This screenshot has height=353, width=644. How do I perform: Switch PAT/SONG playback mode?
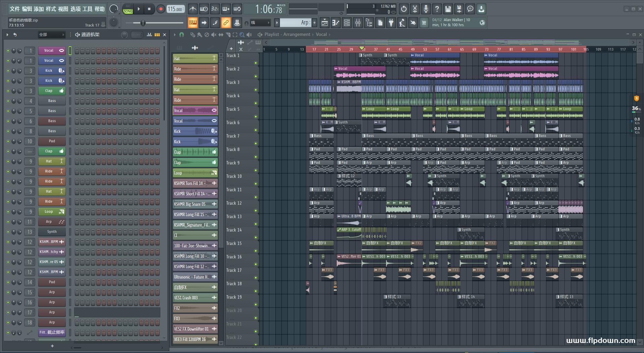coord(128,9)
